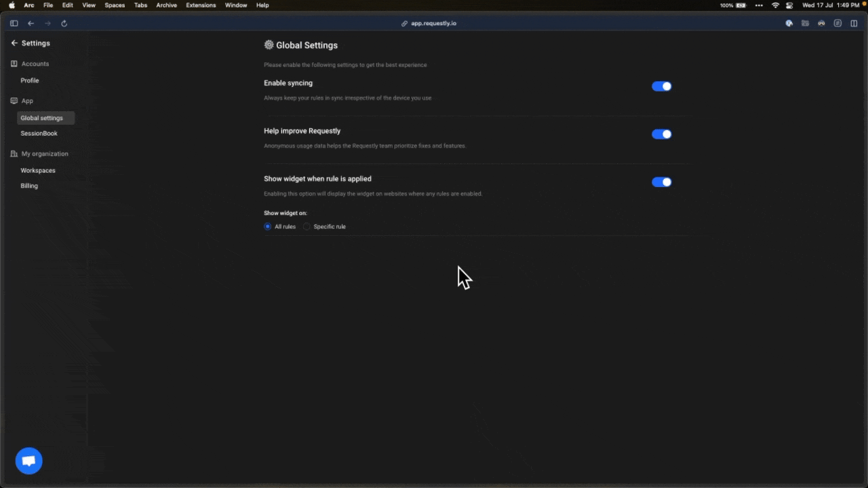Open the Window menu
The width and height of the screenshot is (868, 488).
click(x=236, y=5)
